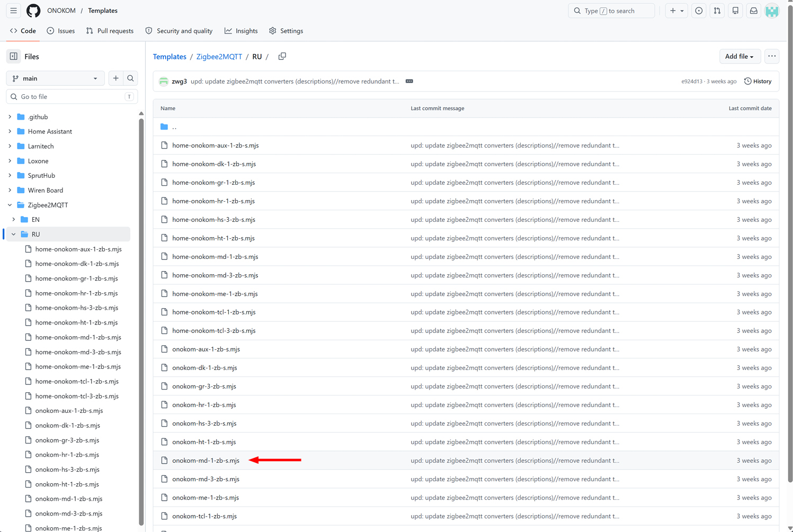The width and height of the screenshot is (793, 532).
Task: Open home-onokom-aux-1-zb-s.mjs in file list
Action: [216, 146]
